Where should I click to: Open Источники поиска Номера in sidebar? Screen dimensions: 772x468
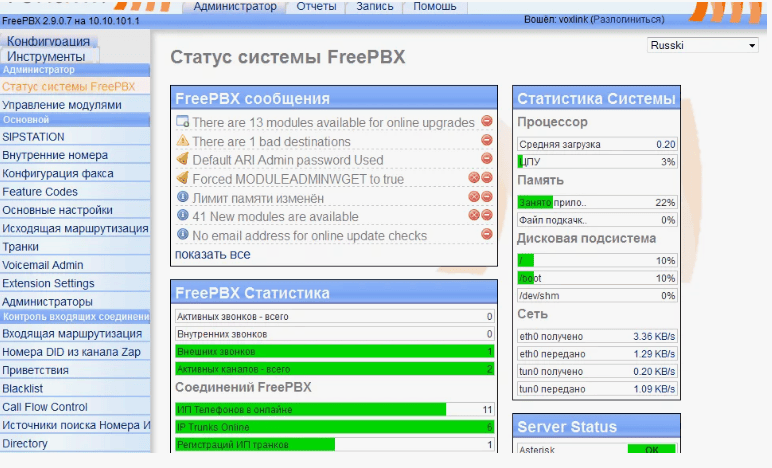pos(75,425)
